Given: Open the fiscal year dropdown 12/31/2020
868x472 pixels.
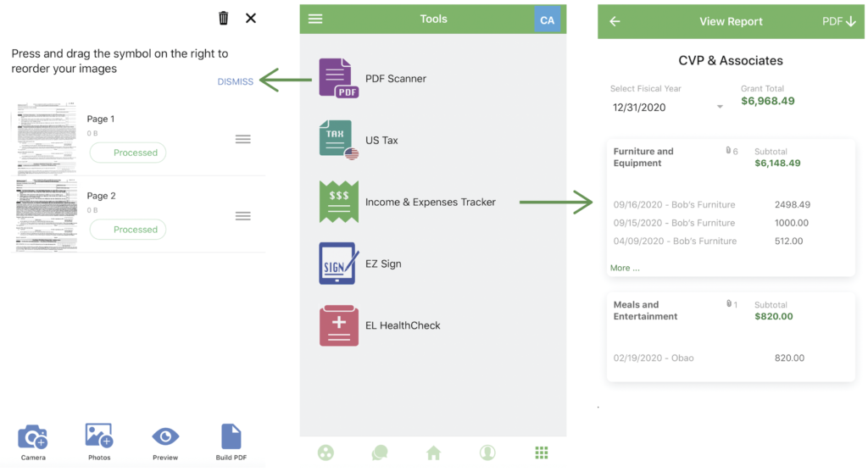Looking at the screenshot, I should tap(667, 108).
